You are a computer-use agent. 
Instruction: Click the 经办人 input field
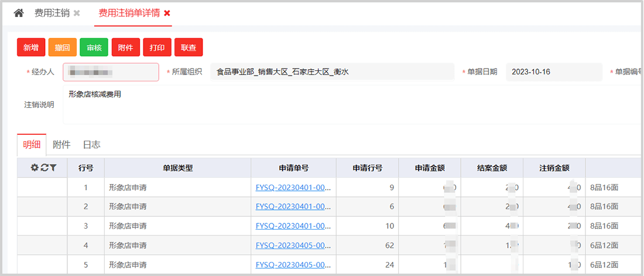[x=111, y=72]
